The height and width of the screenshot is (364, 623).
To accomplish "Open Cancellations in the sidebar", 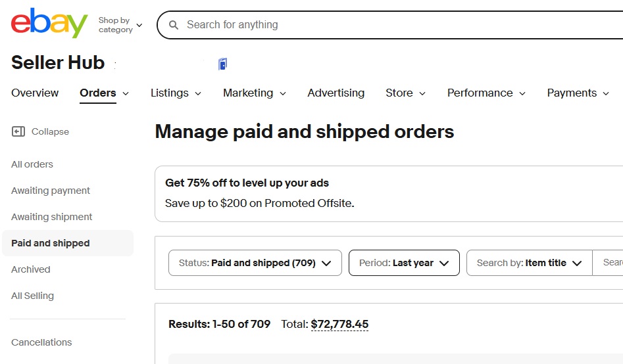I will pyautogui.click(x=41, y=342).
